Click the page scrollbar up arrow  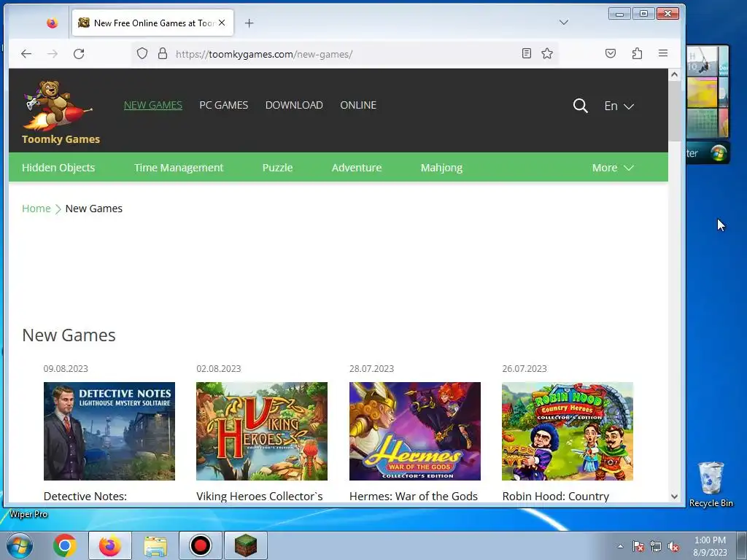point(674,74)
